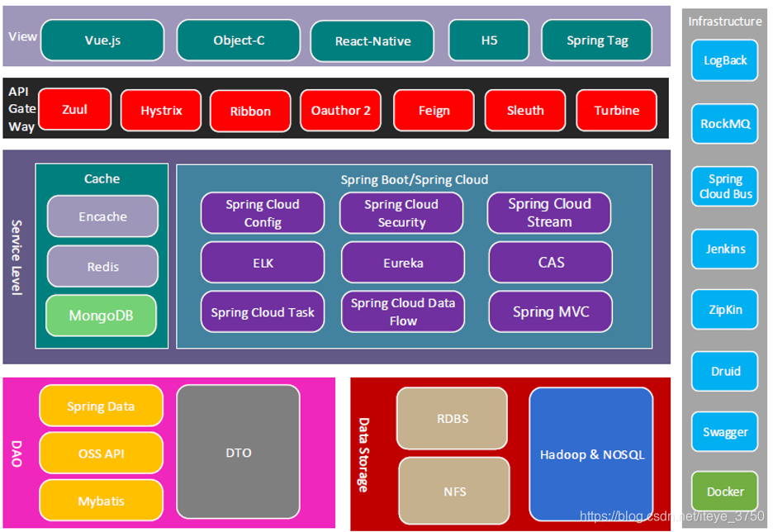Click the ELK purple box

[x=263, y=263]
